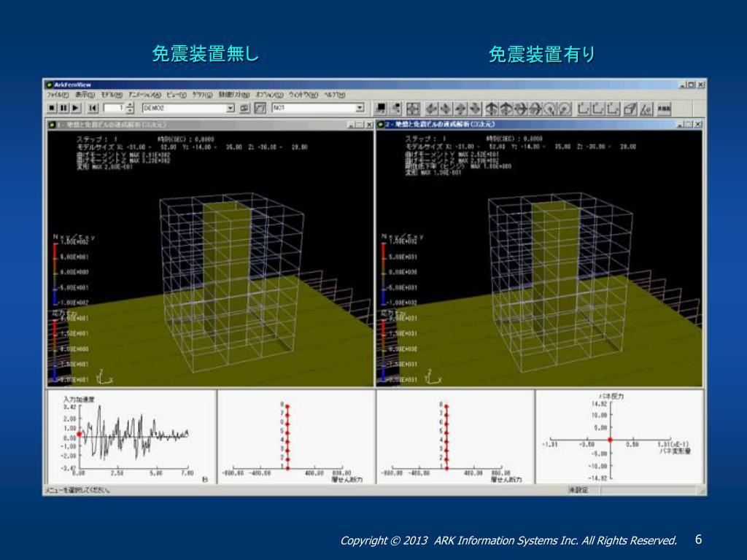Click the 入力加速度 waveform graph

pyautogui.click(x=131, y=437)
